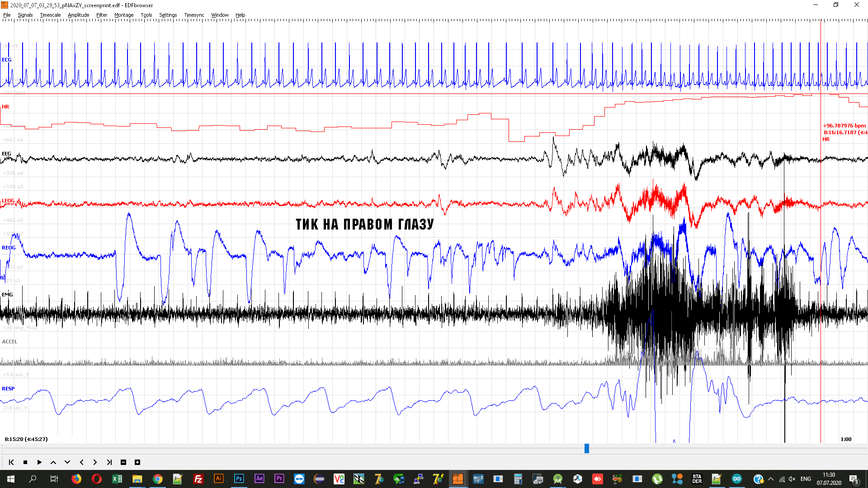Launch Opera from the taskbar
Screen dimensions: 868x488
(x=96, y=479)
